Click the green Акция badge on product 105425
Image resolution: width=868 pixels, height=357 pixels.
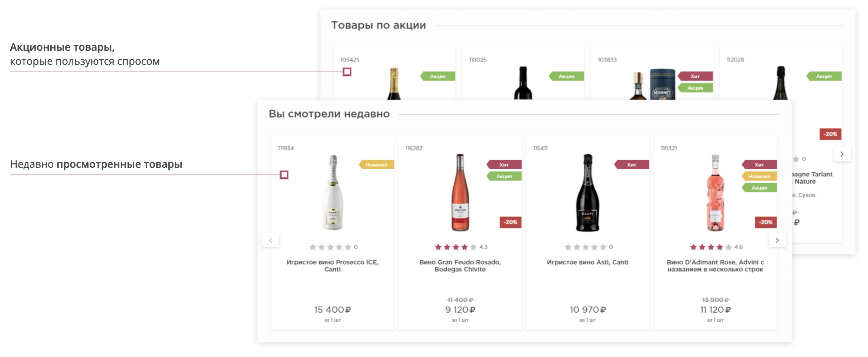[438, 76]
